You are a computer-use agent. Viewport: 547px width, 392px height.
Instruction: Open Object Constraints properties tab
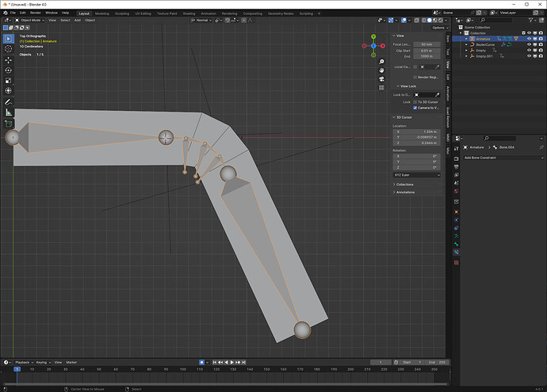[457, 228]
